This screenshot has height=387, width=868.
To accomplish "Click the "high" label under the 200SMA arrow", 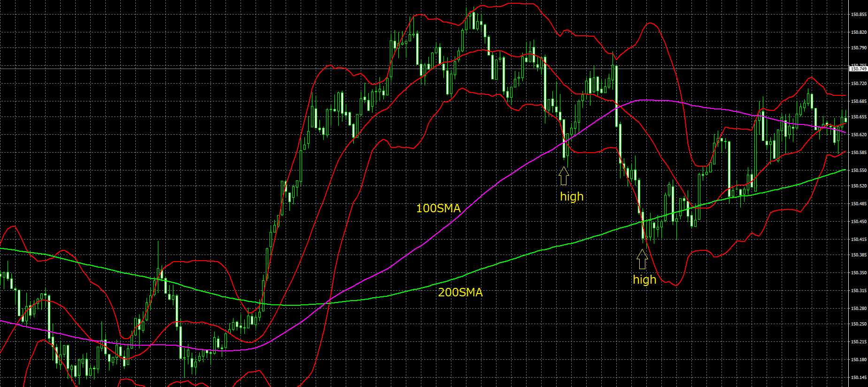I will point(644,279).
